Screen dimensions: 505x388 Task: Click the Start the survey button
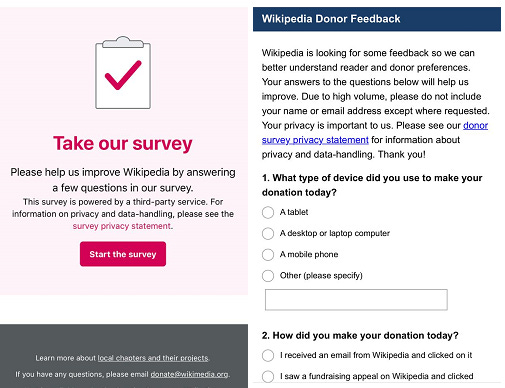pos(123,254)
